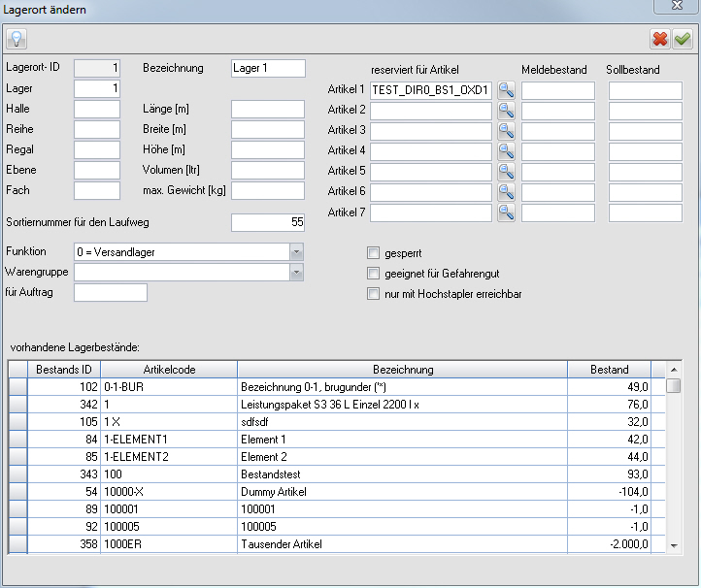Expand the Warengruppe dropdown
This screenshot has height=588, width=701.
click(296, 273)
